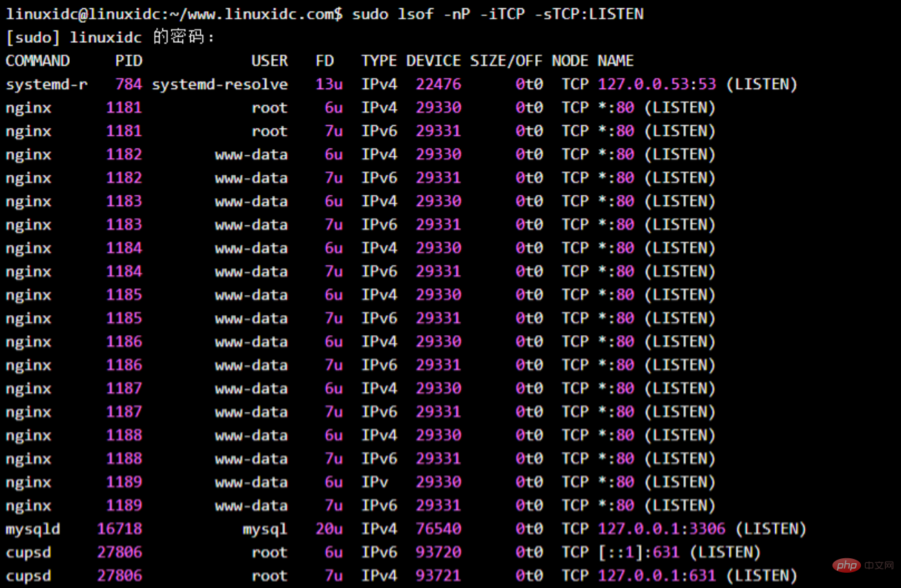This screenshot has height=588, width=901.
Task: Click PID 1181 in the root 6u row
Action: click(x=124, y=108)
